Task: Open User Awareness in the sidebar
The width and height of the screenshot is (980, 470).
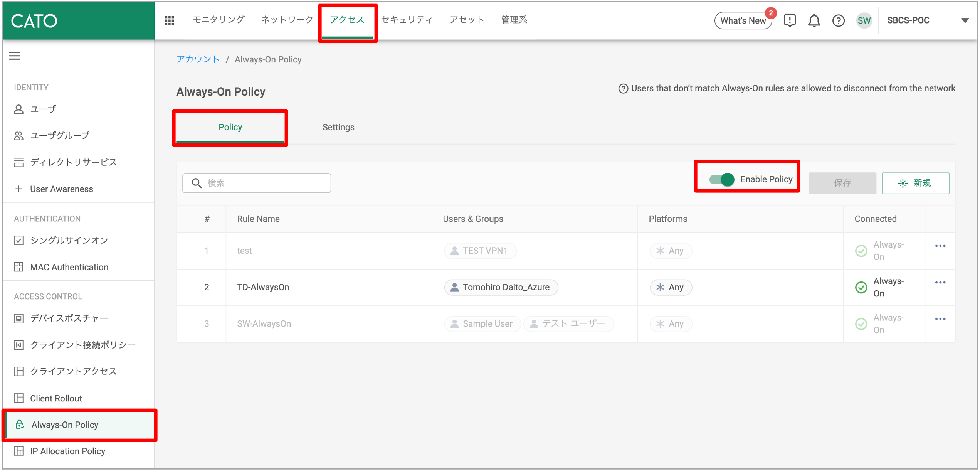Action: point(79,189)
